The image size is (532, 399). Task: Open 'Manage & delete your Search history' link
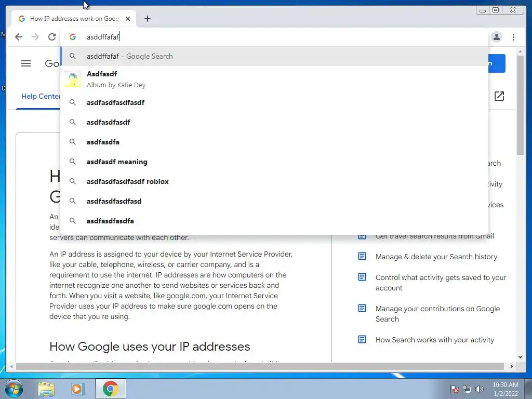coord(436,257)
